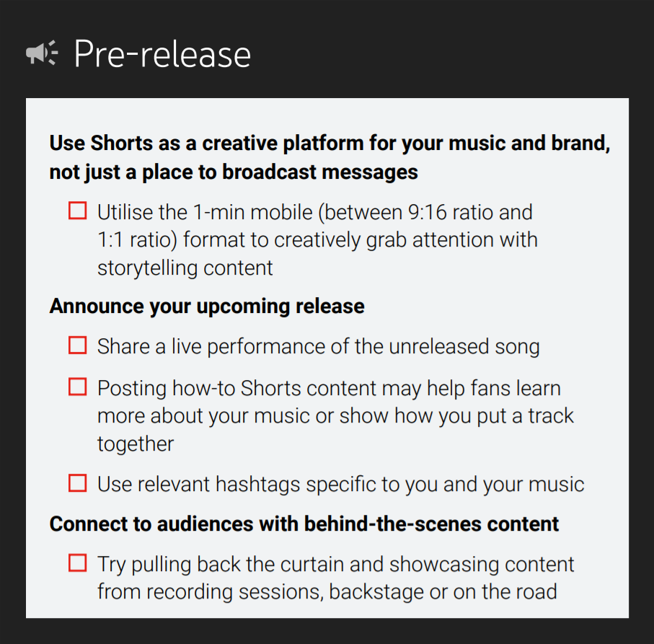The width and height of the screenshot is (654, 644).
Task: Click the word 'together' in how-to item
Action: (x=136, y=444)
